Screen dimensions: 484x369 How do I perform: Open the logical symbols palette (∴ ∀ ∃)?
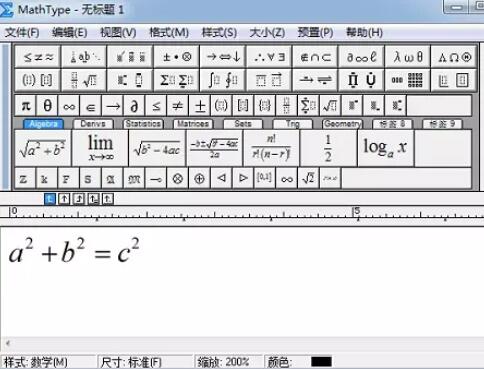(x=269, y=57)
